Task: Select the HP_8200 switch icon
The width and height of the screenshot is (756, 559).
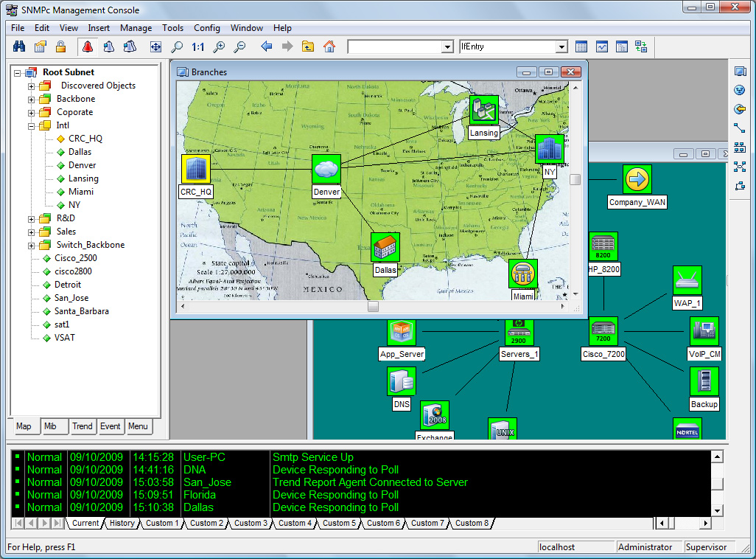Action: [603, 246]
